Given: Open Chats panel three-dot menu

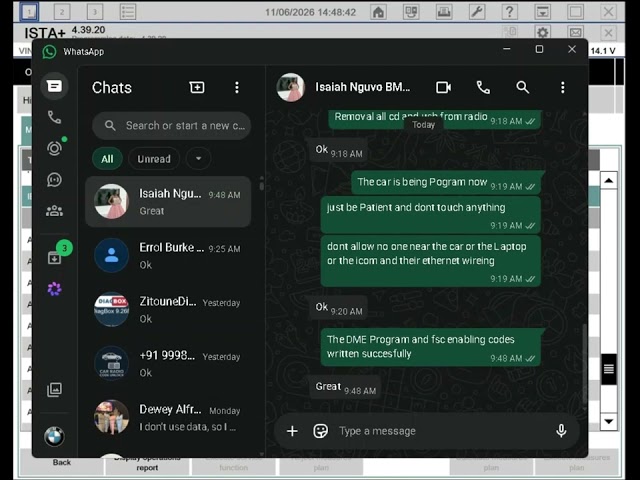Looking at the screenshot, I should [237, 87].
